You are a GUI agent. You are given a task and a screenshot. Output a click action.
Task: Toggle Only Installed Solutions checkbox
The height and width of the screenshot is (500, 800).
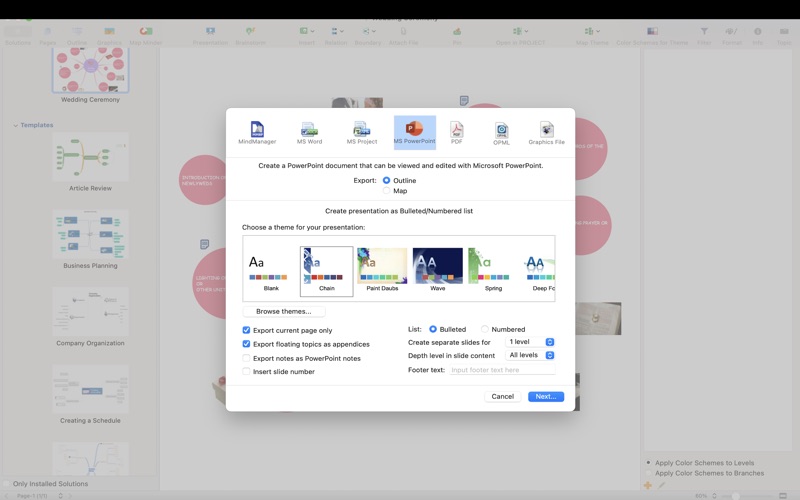pos(7,484)
